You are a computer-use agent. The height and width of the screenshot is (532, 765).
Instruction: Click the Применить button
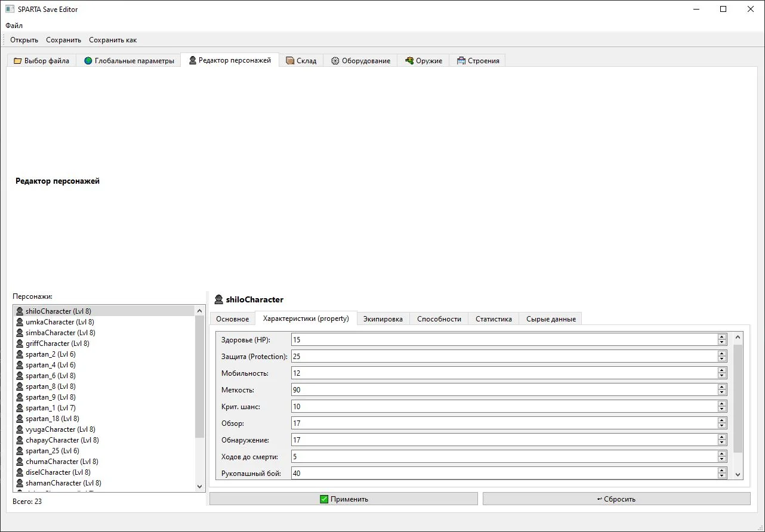344,499
